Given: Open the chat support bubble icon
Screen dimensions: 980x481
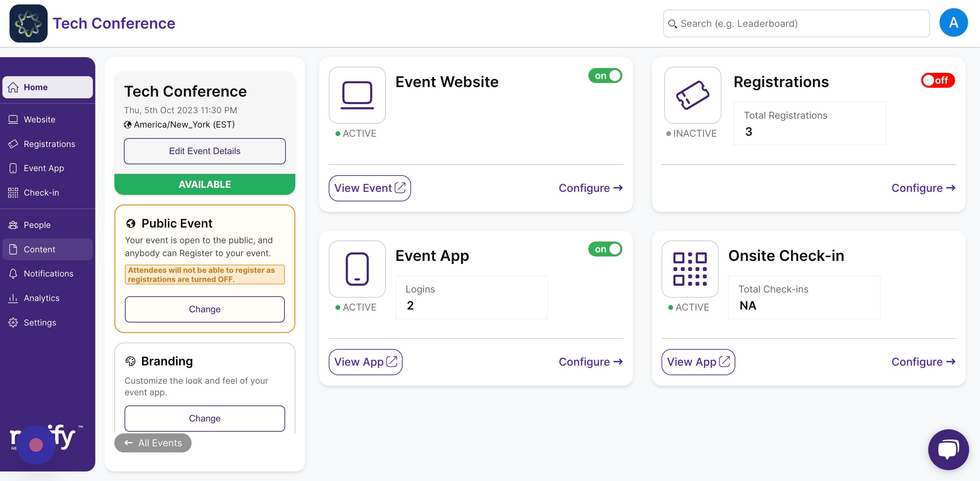Looking at the screenshot, I should coord(948,449).
